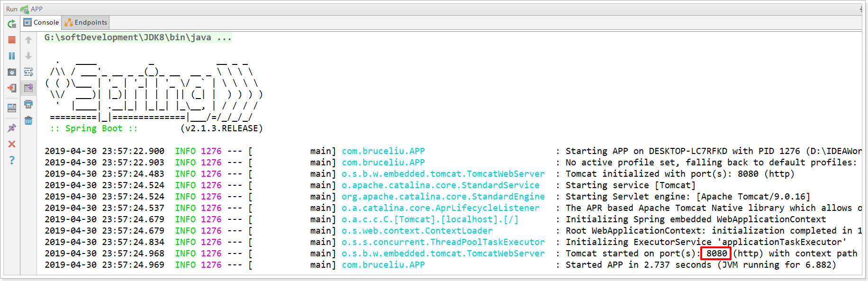Click 'Initializing Spring embedded WebApplicationContext' message
This screenshot has height=281, width=868.
point(696,219)
